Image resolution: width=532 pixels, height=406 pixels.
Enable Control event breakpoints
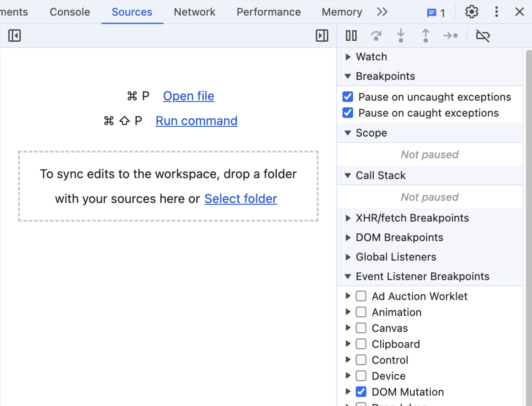[x=361, y=360]
